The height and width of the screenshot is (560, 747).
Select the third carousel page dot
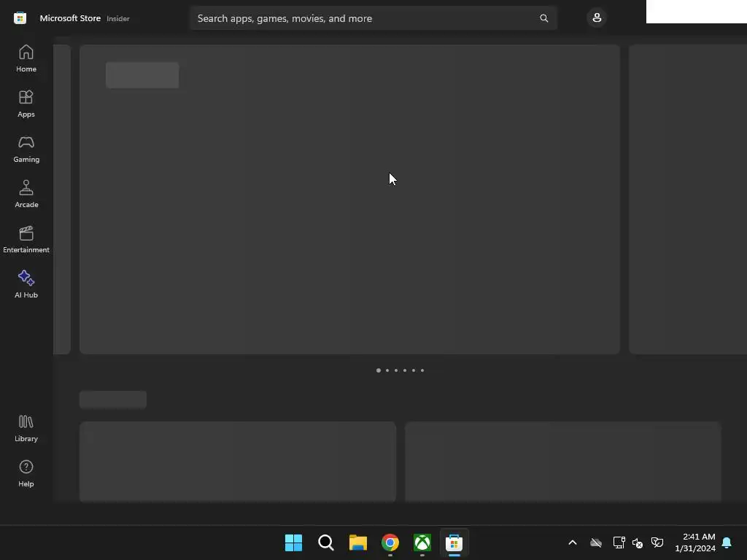[396, 370]
